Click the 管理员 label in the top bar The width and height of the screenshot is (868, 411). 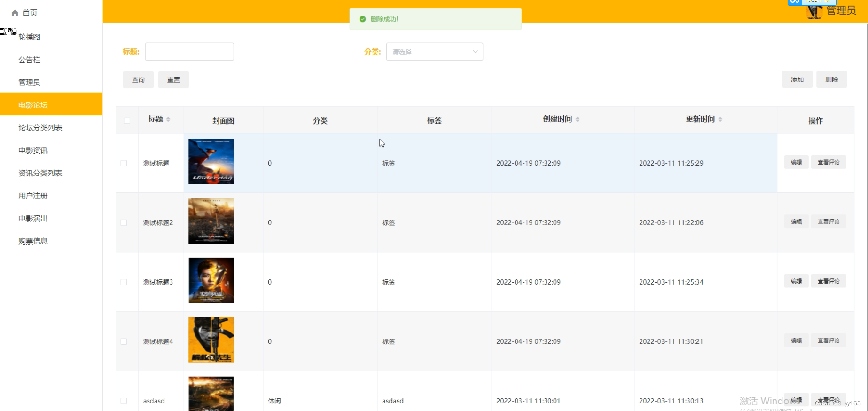(841, 10)
